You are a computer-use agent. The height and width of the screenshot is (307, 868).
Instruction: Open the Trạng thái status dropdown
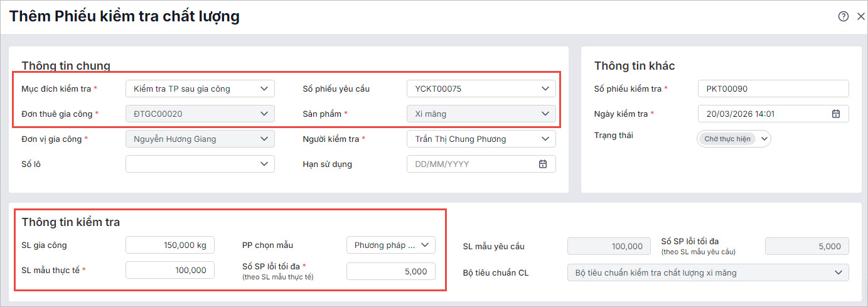764,139
